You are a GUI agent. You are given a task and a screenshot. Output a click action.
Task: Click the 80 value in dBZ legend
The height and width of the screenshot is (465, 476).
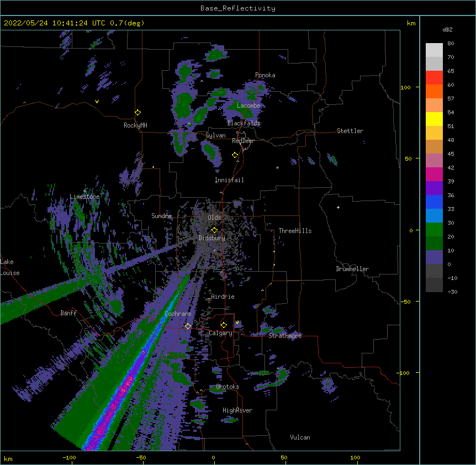click(x=451, y=44)
